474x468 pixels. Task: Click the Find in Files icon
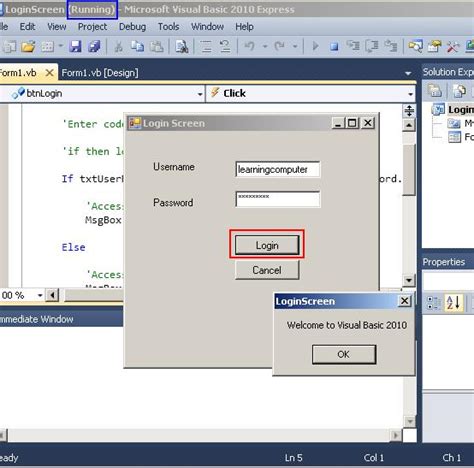click(182, 46)
